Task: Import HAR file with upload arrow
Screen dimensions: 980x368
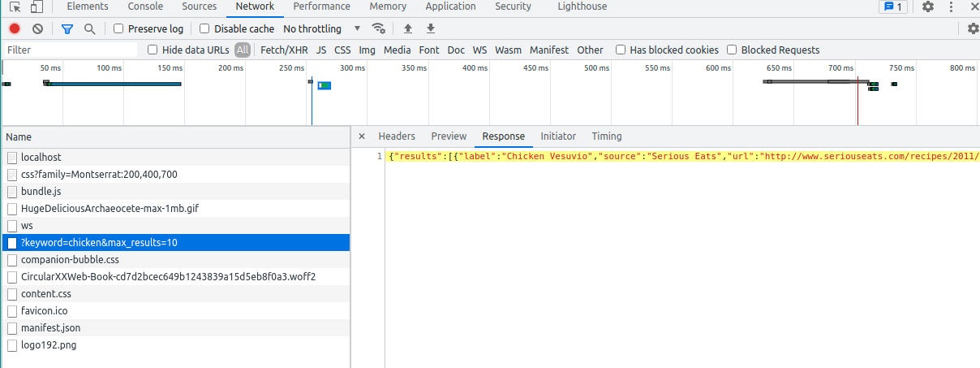Action: (408, 28)
